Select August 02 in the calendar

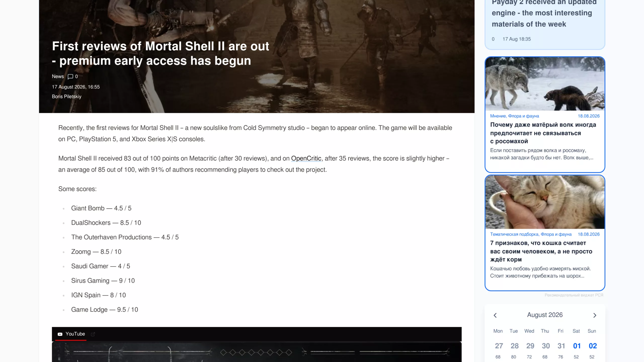click(593, 346)
